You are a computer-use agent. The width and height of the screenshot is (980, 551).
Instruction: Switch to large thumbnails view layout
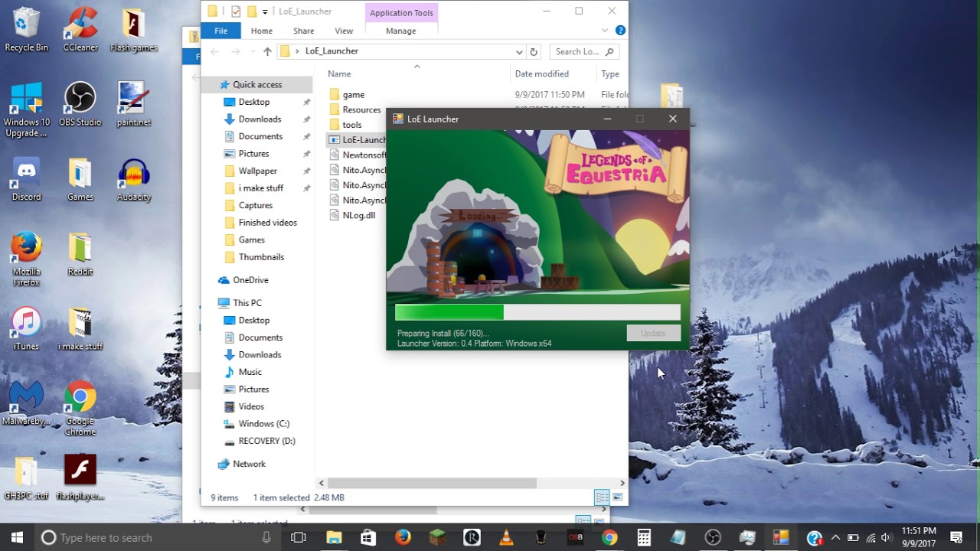coord(618,497)
